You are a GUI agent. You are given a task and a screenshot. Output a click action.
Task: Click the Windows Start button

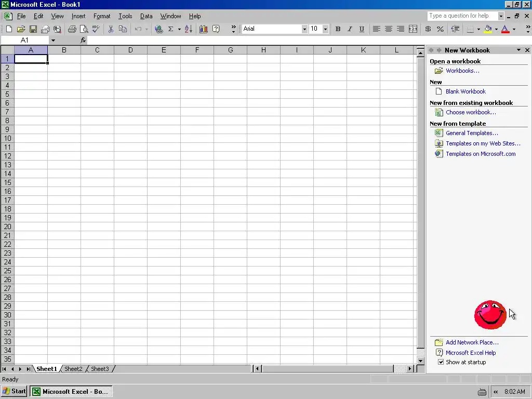click(14, 391)
